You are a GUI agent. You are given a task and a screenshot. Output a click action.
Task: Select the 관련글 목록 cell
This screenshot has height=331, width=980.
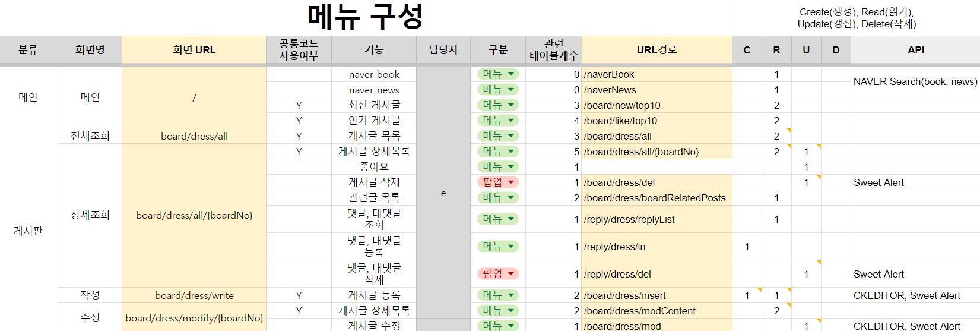click(374, 198)
